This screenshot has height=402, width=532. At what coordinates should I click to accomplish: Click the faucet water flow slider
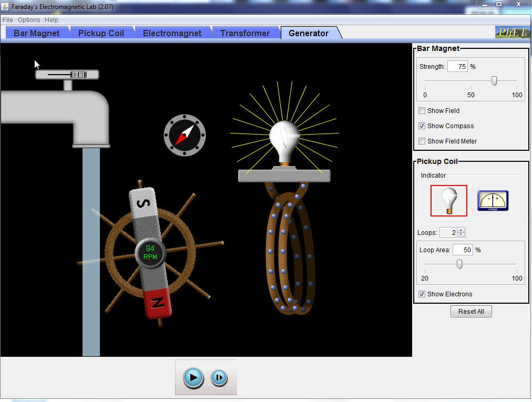pos(78,75)
